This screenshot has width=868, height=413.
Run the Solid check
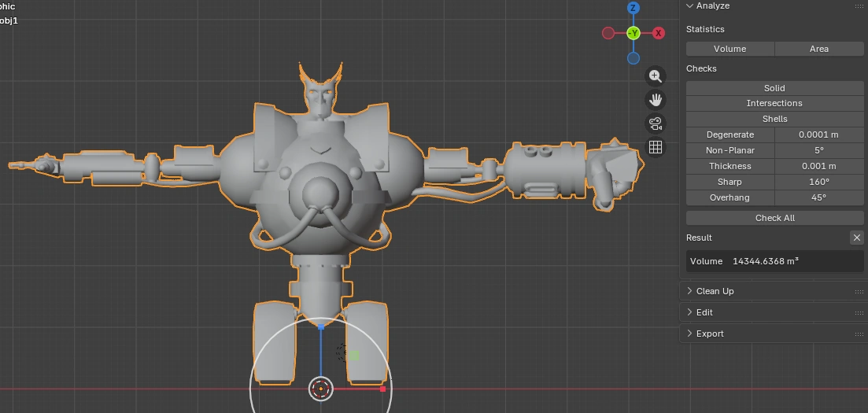point(774,88)
